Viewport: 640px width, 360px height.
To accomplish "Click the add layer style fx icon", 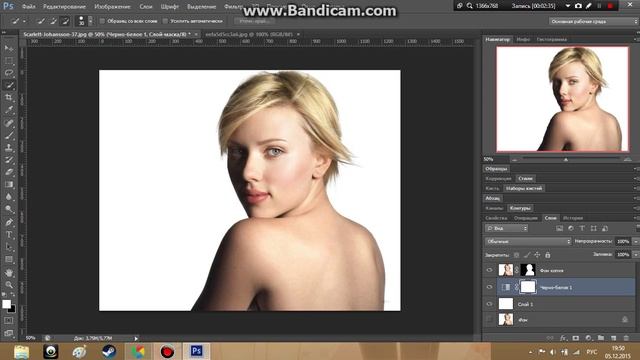I will [563, 338].
